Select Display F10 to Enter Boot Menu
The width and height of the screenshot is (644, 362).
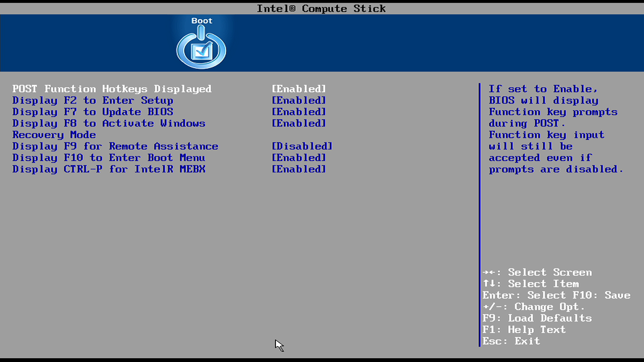[109, 158]
